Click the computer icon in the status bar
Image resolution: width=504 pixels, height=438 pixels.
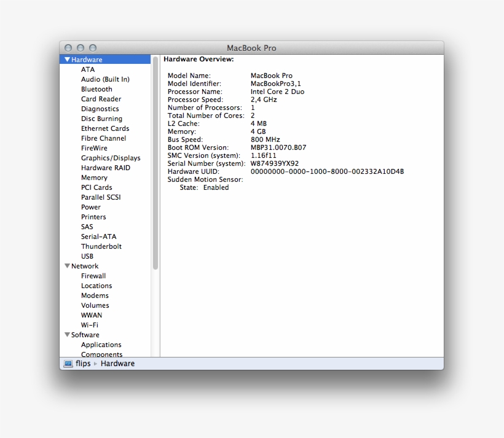(67, 363)
